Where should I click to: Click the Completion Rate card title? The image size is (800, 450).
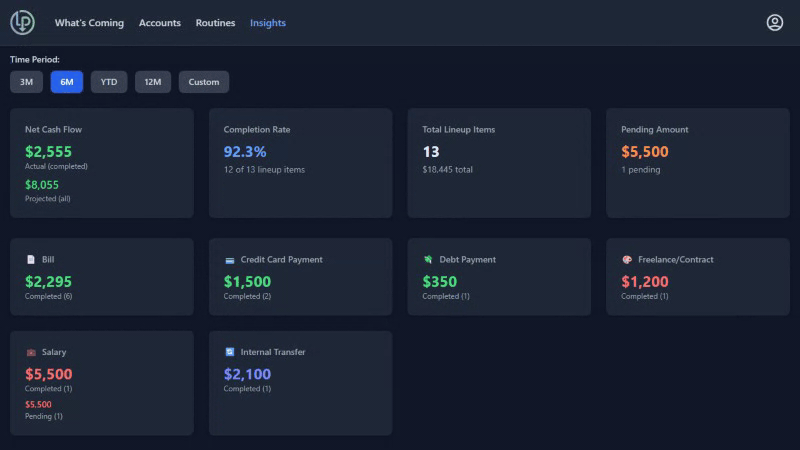(257, 130)
